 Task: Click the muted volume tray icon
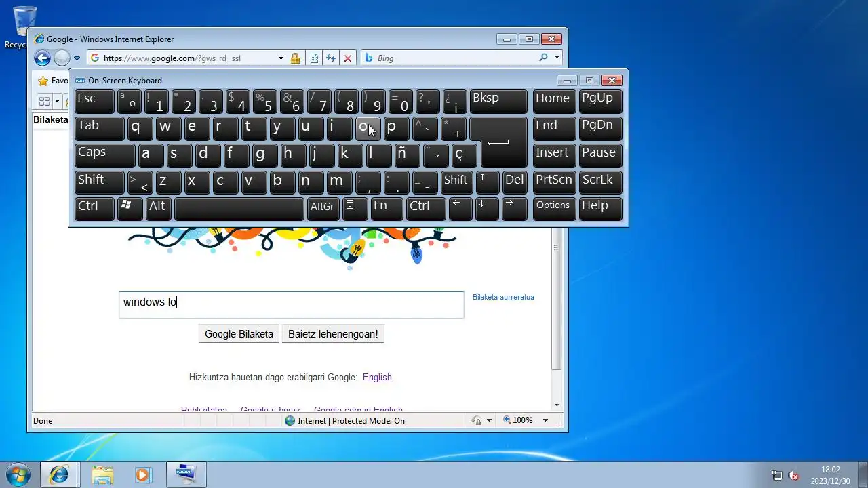[793, 476]
